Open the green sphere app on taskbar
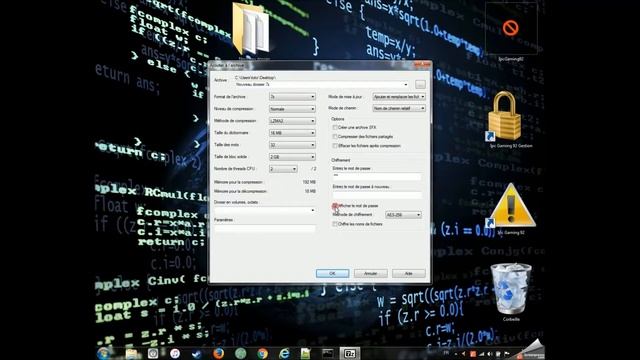The image size is (640, 360). (x=240, y=353)
